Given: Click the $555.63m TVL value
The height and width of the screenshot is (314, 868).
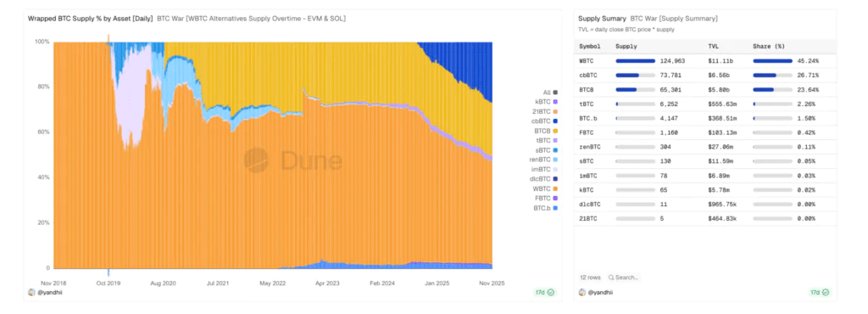Looking at the screenshot, I should (722, 104).
